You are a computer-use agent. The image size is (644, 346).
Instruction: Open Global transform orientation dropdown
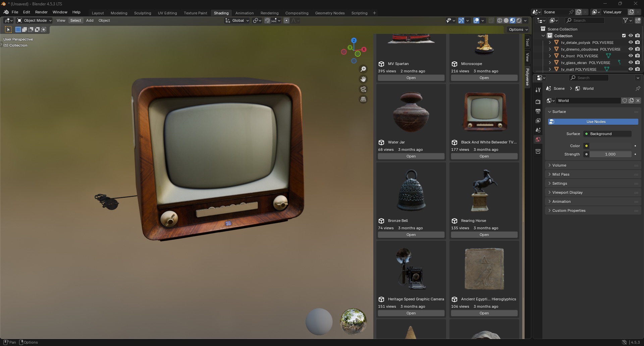pos(237,20)
